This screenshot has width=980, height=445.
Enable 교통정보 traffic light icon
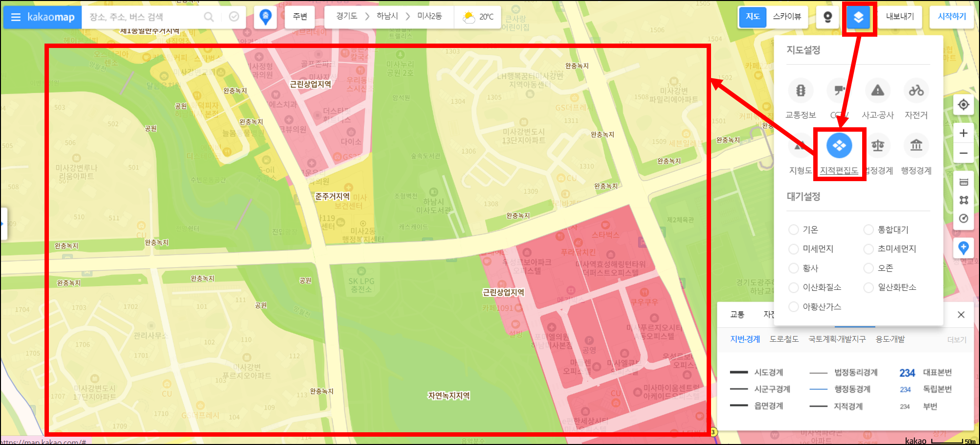coord(801,91)
